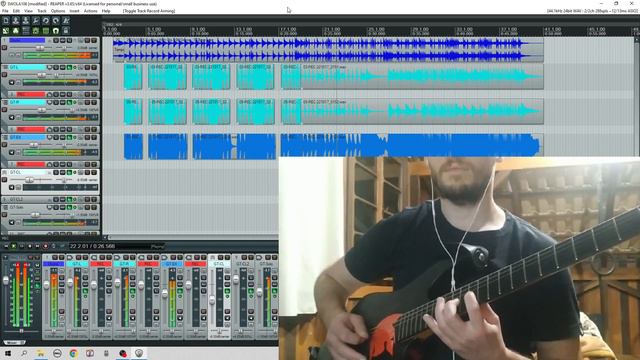The width and height of the screenshot is (640, 360).
Task: Open the Edit menu
Action: 16,11
